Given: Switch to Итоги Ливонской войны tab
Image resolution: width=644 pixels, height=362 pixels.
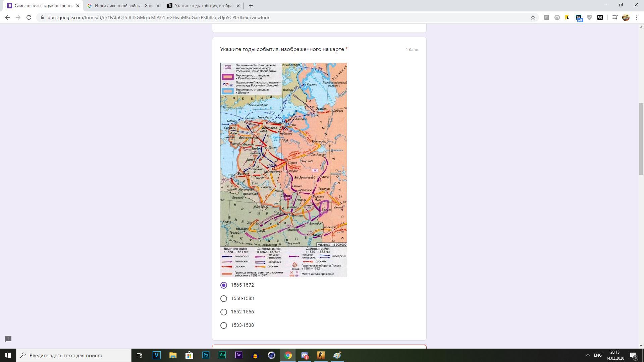Looking at the screenshot, I should click(123, 6).
